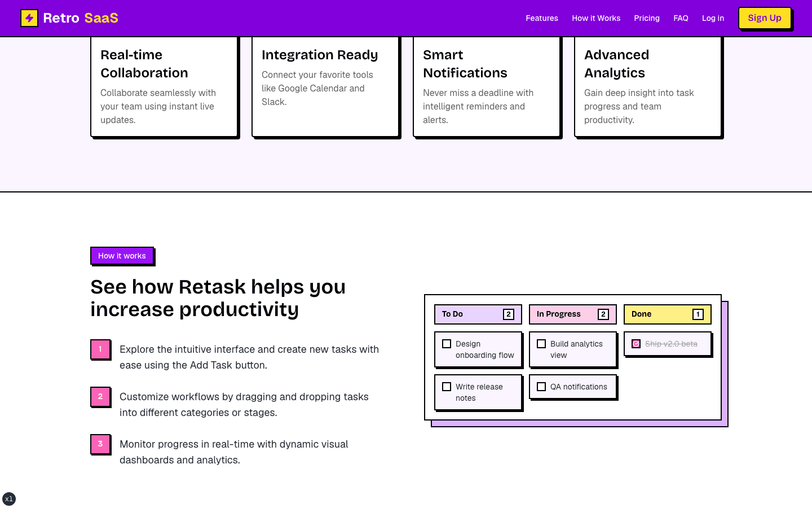Click the 'See how Retask helps you' heading

pos(218,298)
